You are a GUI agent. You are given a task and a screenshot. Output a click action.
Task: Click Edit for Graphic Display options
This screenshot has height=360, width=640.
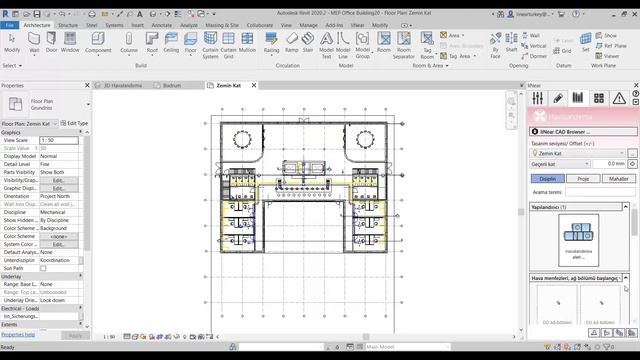59,188
